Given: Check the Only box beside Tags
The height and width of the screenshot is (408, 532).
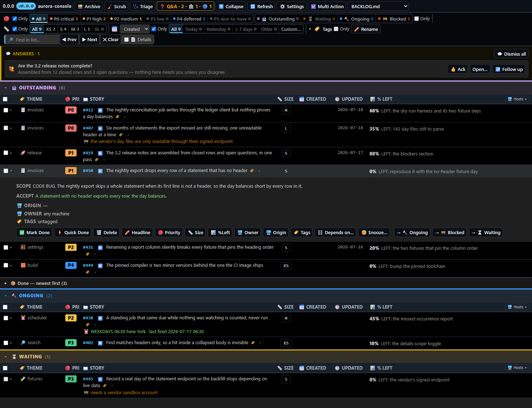Looking at the screenshot, I should (x=336, y=29).
